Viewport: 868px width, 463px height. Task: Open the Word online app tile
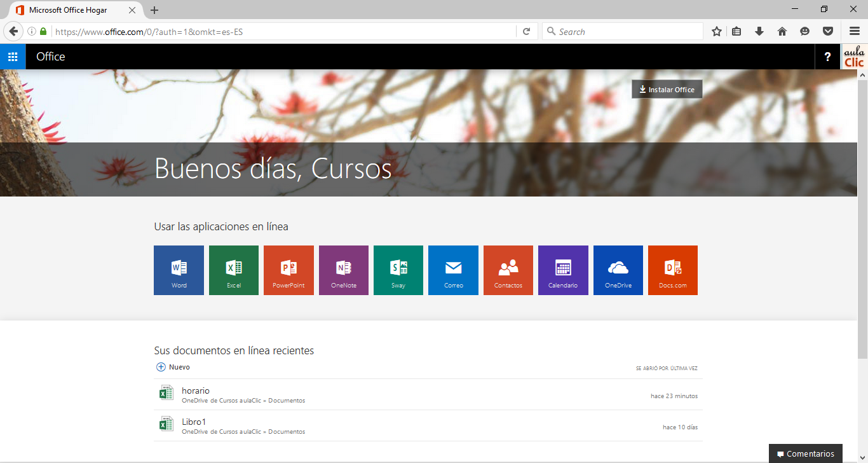[179, 270]
